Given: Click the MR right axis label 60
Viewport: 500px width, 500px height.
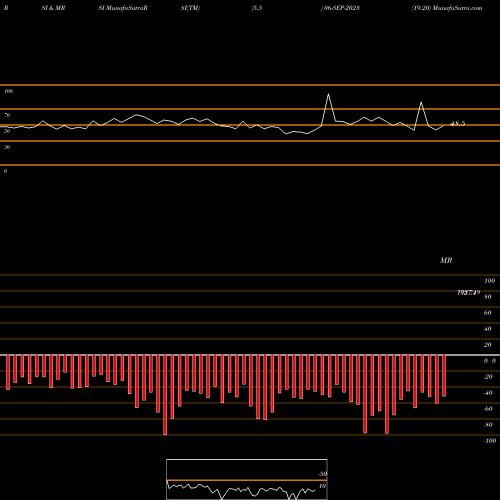Looking at the screenshot, I should (x=488, y=313).
